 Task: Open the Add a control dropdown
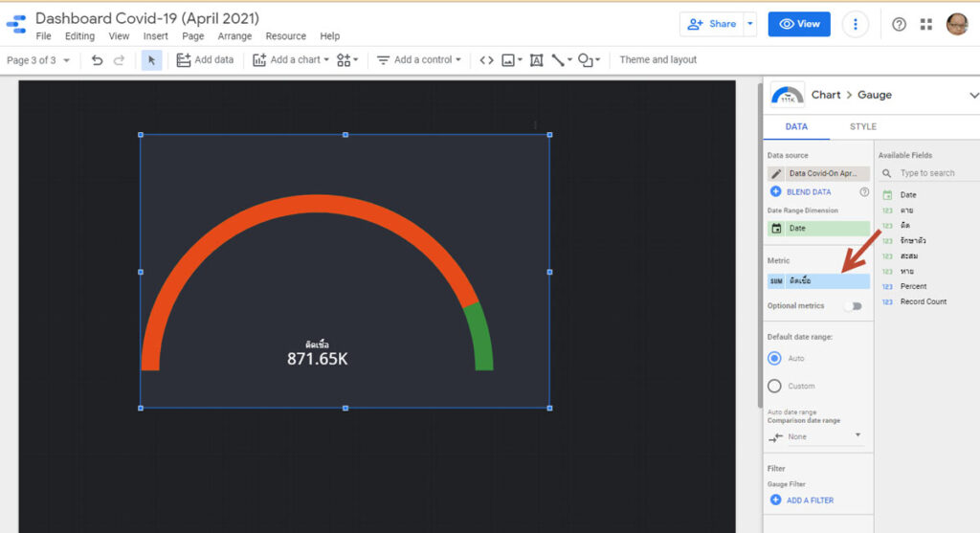tap(419, 60)
